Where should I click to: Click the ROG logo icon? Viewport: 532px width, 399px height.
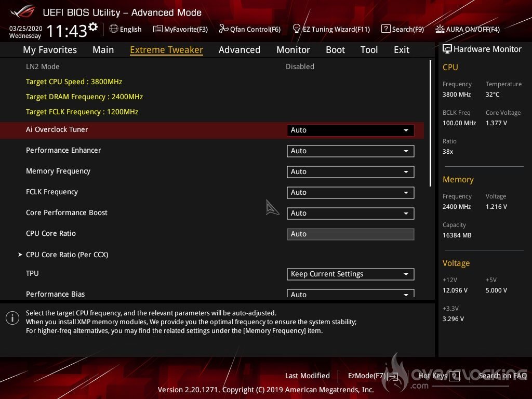(23, 12)
